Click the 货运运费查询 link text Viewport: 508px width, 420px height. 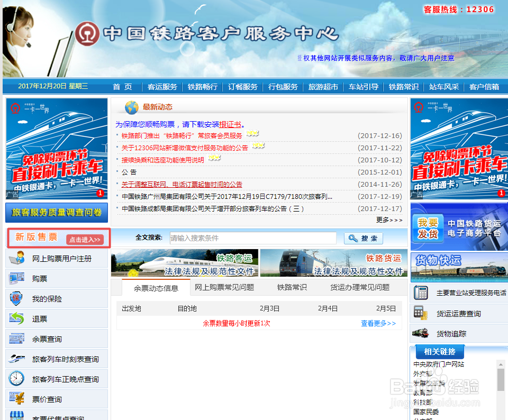click(458, 314)
